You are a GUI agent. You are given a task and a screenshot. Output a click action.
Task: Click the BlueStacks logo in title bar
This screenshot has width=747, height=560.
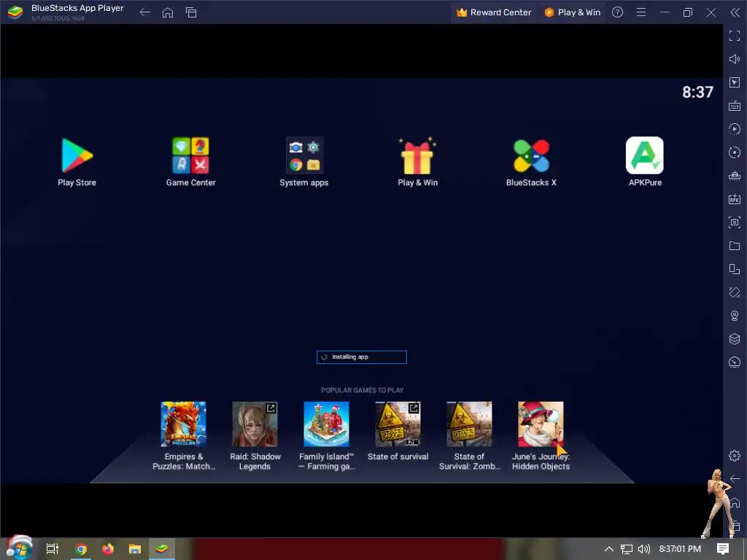15,12
